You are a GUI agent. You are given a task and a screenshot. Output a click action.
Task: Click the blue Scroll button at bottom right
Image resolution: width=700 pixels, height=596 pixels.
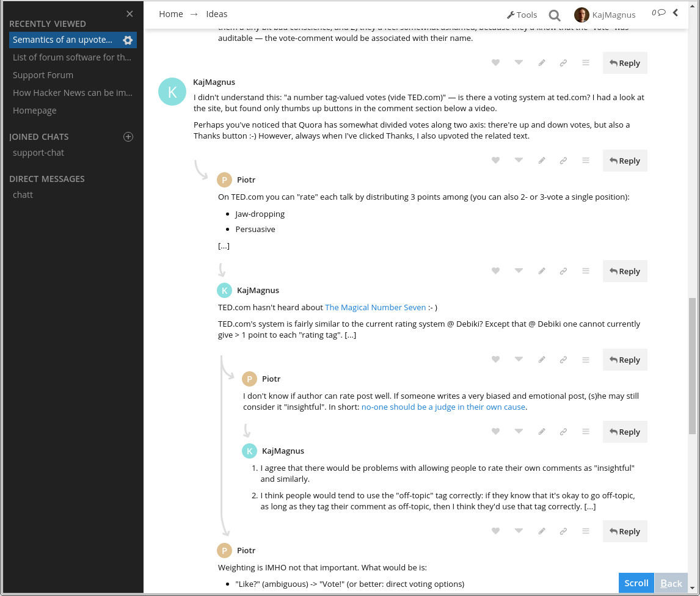(x=636, y=583)
